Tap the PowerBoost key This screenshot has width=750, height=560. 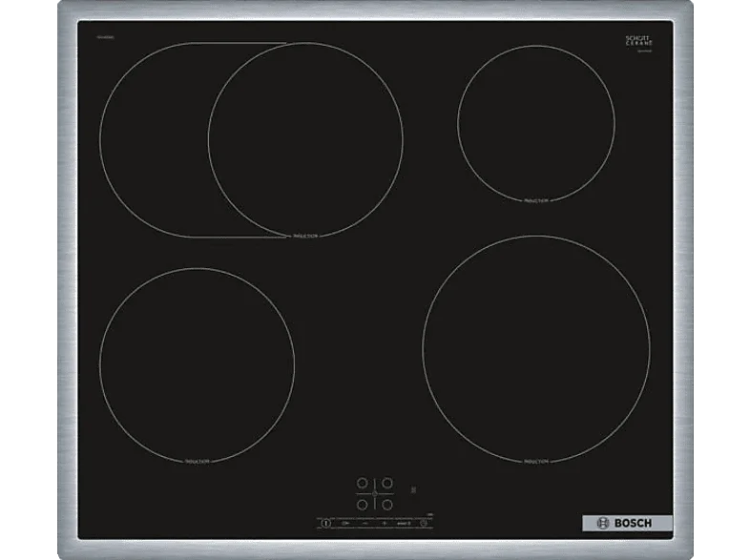click(x=405, y=523)
